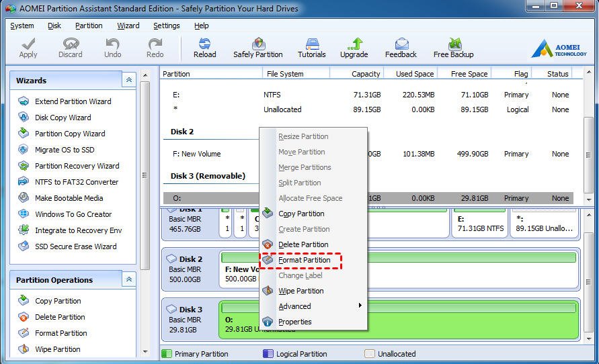
Task: Open Properties from context menu
Action: coord(313,322)
